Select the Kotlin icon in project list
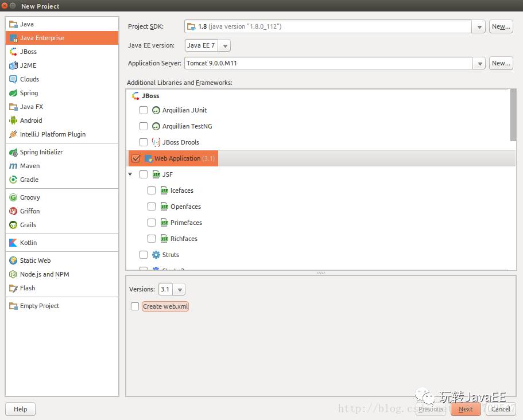The width and height of the screenshot is (523, 420). coord(13,243)
